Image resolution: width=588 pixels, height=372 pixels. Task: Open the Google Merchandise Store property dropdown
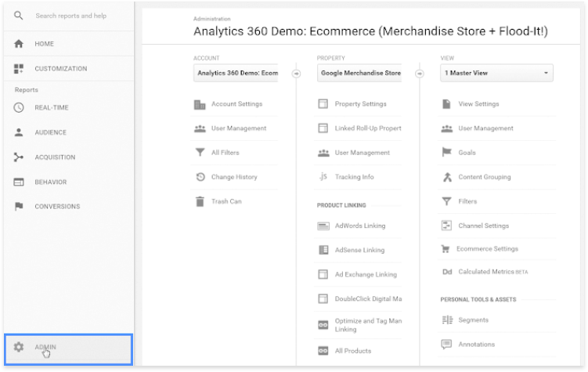[359, 74]
